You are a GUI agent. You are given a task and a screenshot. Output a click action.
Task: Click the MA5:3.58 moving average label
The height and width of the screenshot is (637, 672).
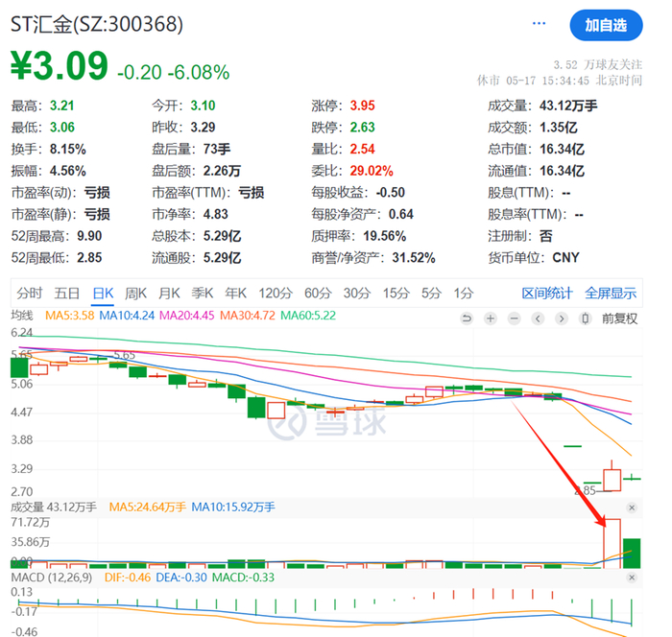pyautogui.click(x=69, y=316)
